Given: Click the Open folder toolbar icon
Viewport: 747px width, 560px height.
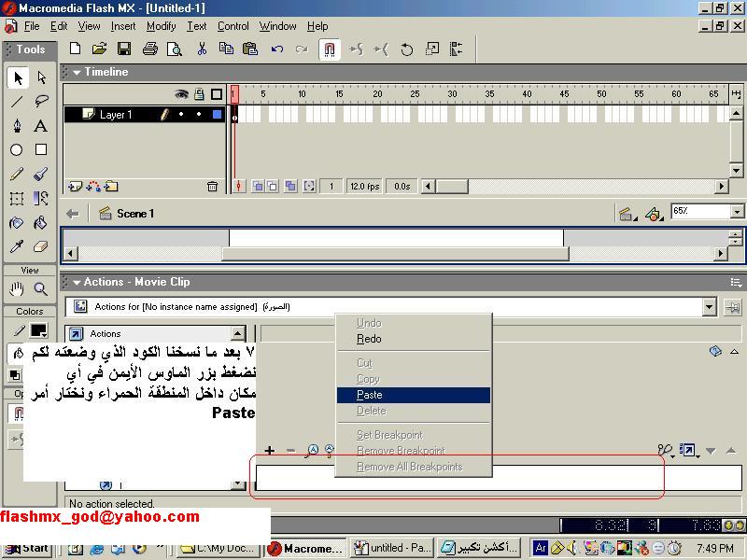Looking at the screenshot, I should coord(100,49).
